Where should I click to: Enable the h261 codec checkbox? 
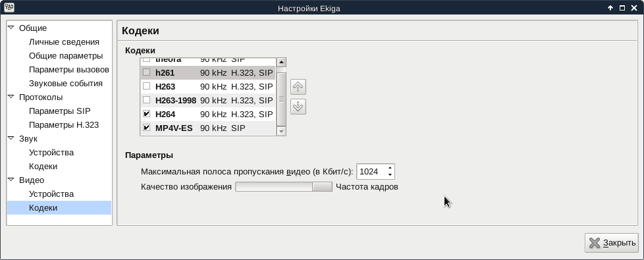point(146,72)
